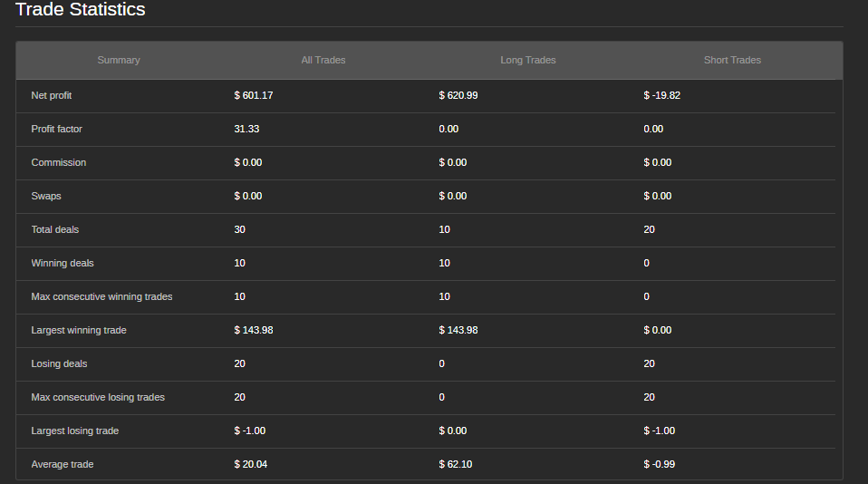Click the Trade Statistics heading
The width and height of the screenshot is (868, 484).
point(81,10)
